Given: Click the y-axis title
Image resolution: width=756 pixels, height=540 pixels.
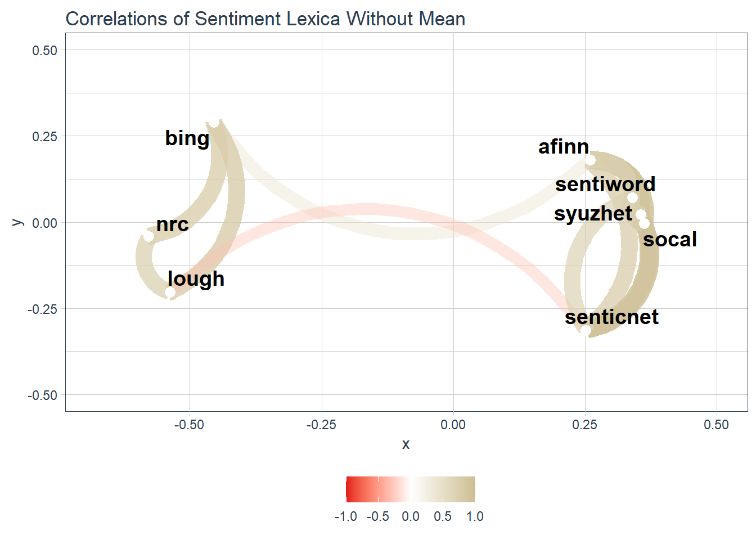Looking at the screenshot, I should (17, 223).
